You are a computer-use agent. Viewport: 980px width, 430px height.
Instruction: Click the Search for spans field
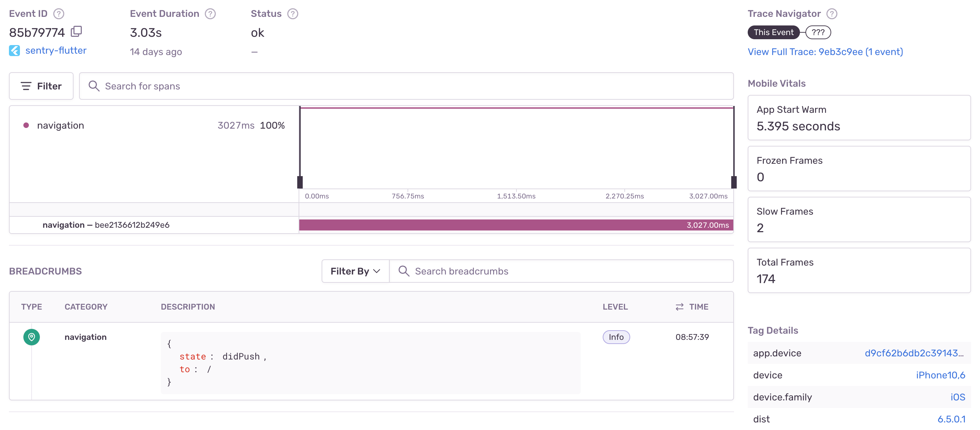tap(405, 86)
